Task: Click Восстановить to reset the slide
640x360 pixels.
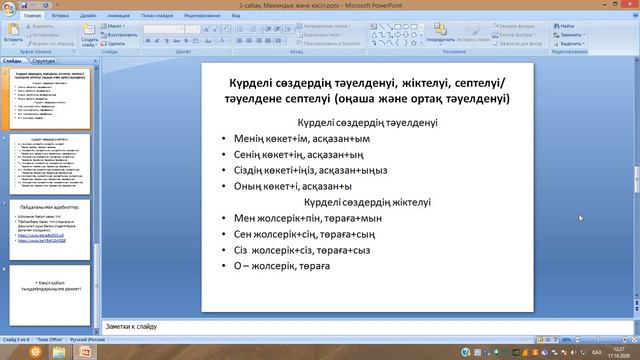Action: click(119, 35)
